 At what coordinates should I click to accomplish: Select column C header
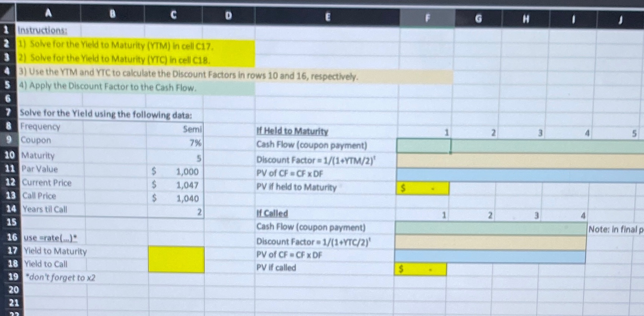pyautogui.click(x=173, y=15)
